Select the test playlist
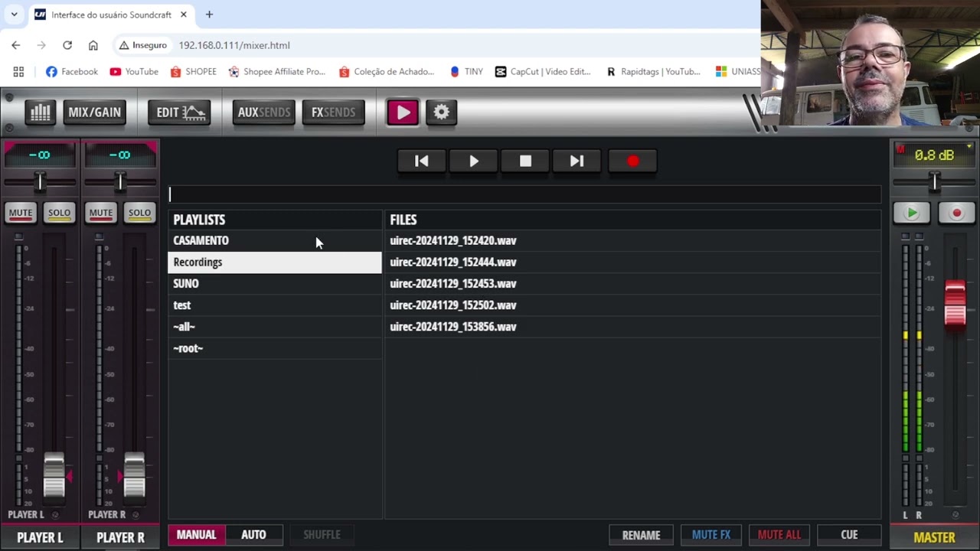This screenshot has height=551, width=980. pos(275,305)
